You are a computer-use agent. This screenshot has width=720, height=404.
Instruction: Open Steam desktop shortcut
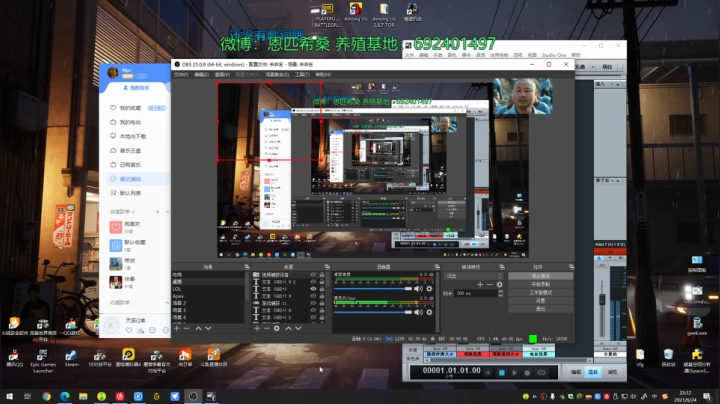click(x=71, y=358)
